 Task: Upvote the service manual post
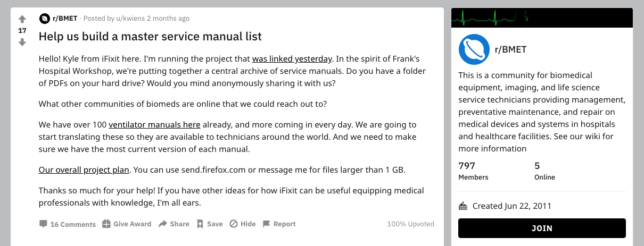click(x=22, y=19)
